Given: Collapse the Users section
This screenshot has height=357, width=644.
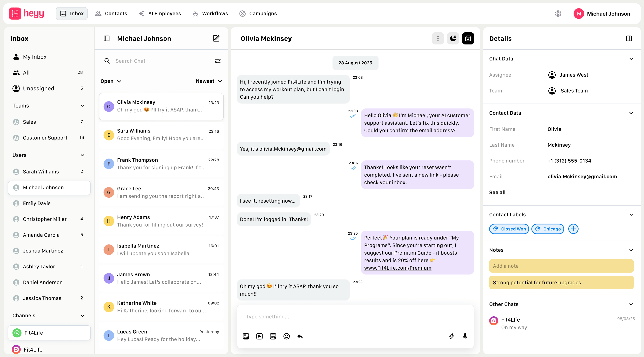Looking at the screenshot, I should [83, 155].
